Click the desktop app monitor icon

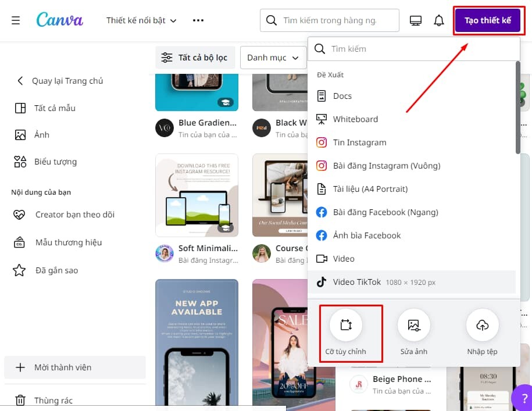tap(415, 21)
